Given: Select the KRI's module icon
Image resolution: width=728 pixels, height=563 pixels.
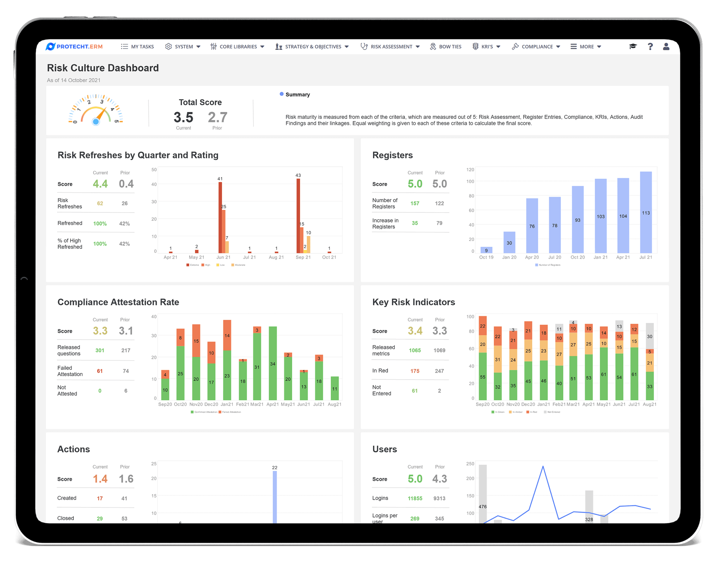Looking at the screenshot, I should coord(476,46).
